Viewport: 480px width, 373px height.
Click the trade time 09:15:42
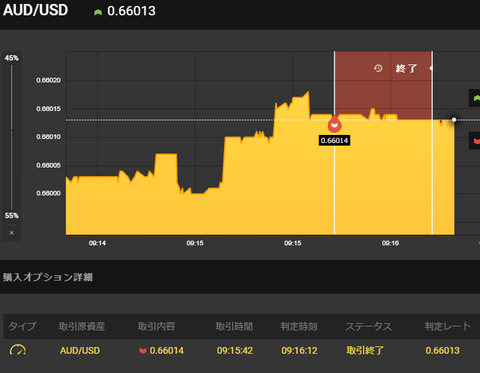coord(235,351)
